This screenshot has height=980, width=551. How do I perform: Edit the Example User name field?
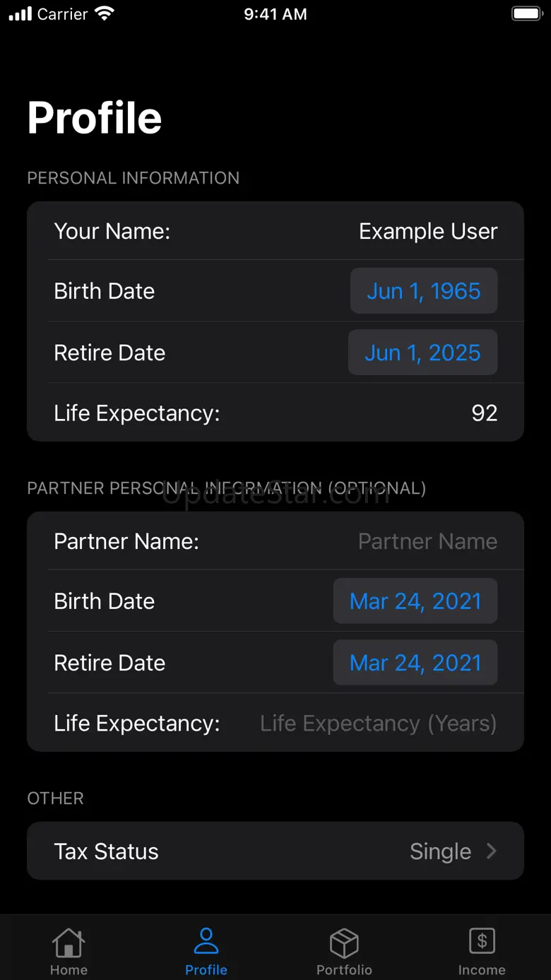[x=428, y=231]
